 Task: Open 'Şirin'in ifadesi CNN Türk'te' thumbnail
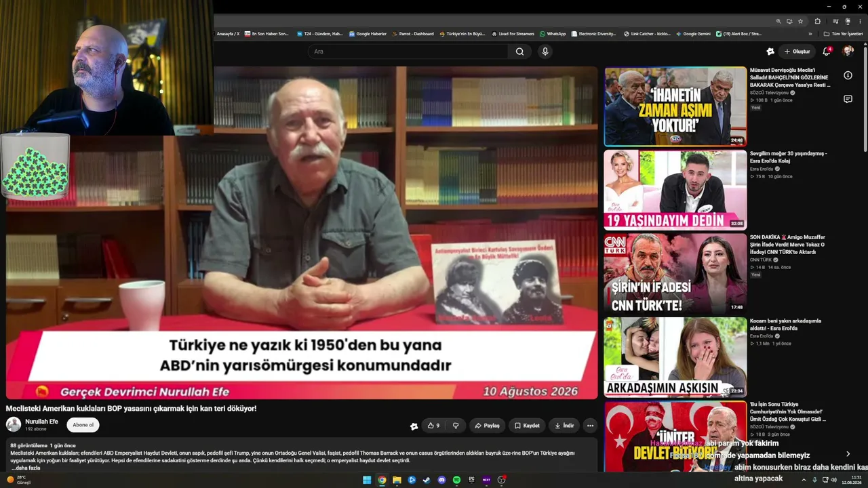pyautogui.click(x=675, y=274)
